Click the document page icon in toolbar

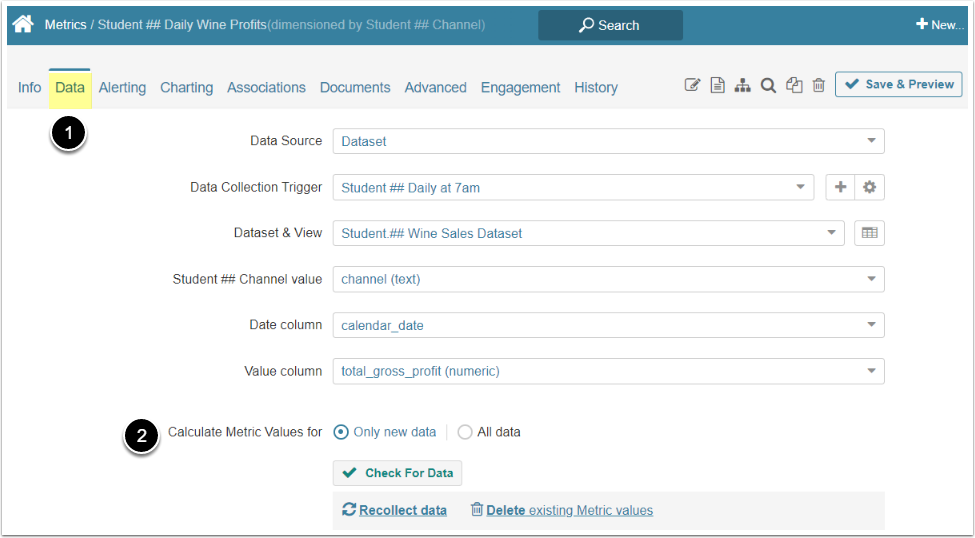pos(717,86)
